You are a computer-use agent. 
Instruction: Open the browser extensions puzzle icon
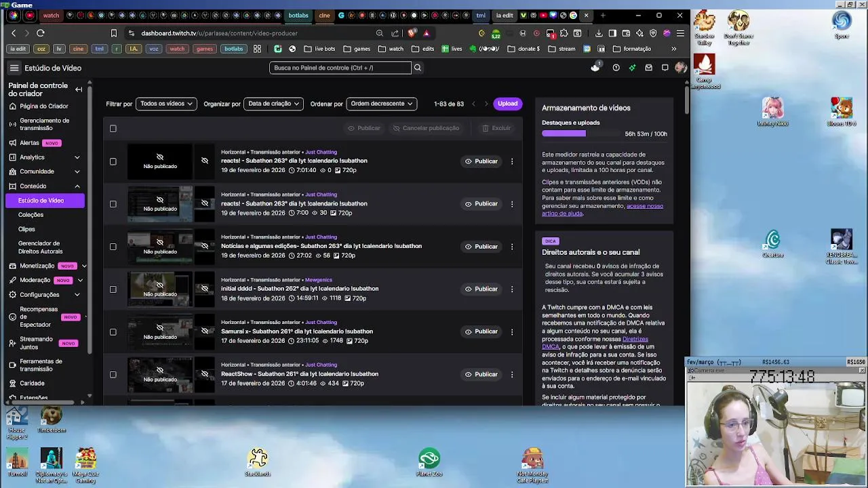pyautogui.click(x=564, y=33)
